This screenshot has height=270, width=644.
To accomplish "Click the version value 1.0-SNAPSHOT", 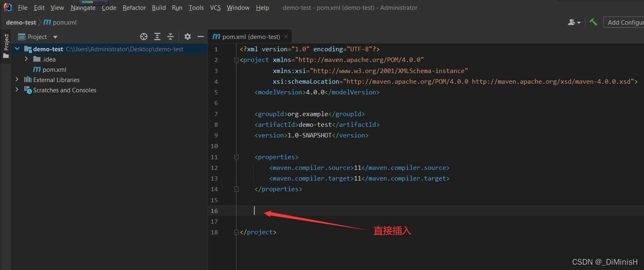I will 309,135.
